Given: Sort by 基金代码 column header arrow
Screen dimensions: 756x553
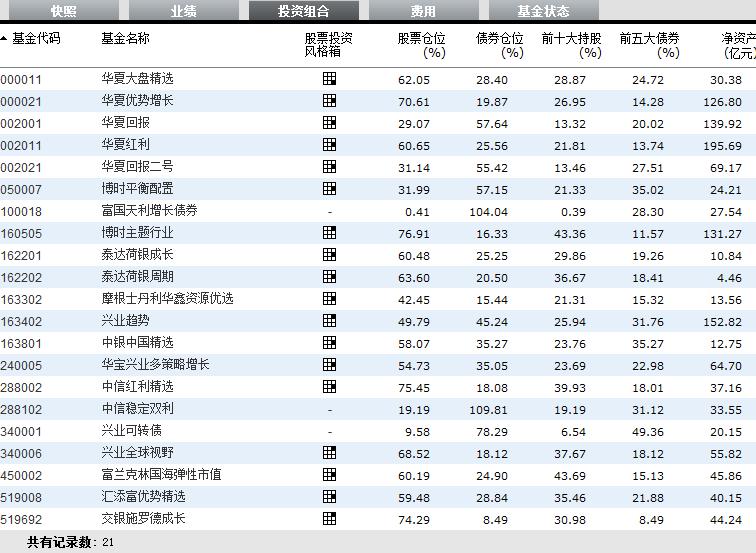Looking at the screenshot, I should click(4, 39).
